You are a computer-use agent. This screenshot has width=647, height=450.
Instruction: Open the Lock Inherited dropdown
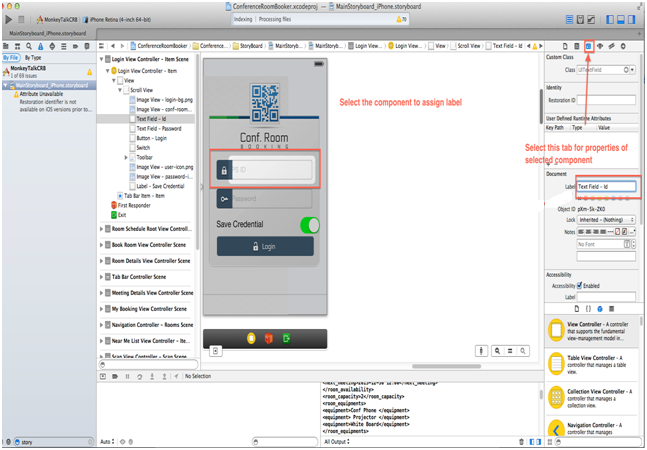[x=606, y=219]
